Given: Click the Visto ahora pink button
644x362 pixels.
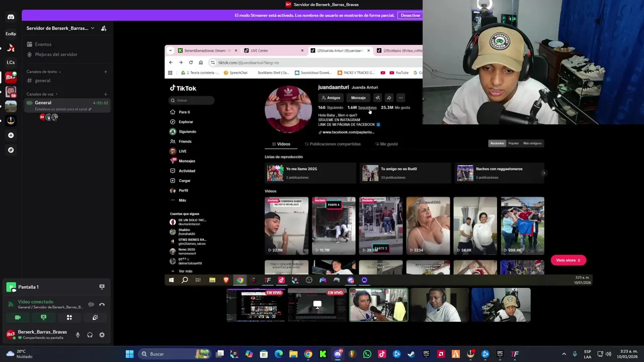Looking at the screenshot, I should click(x=568, y=260).
